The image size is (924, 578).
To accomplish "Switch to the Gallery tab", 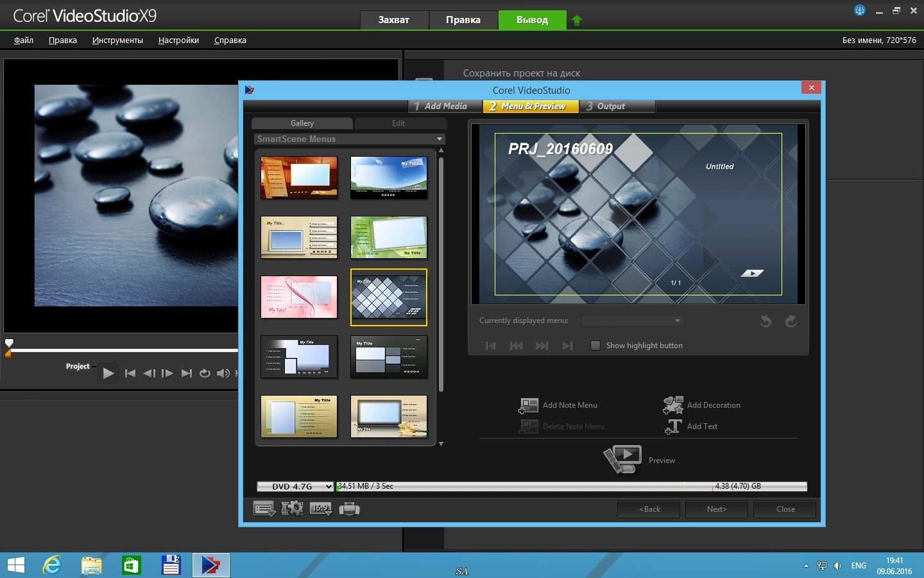I will coord(302,123).
